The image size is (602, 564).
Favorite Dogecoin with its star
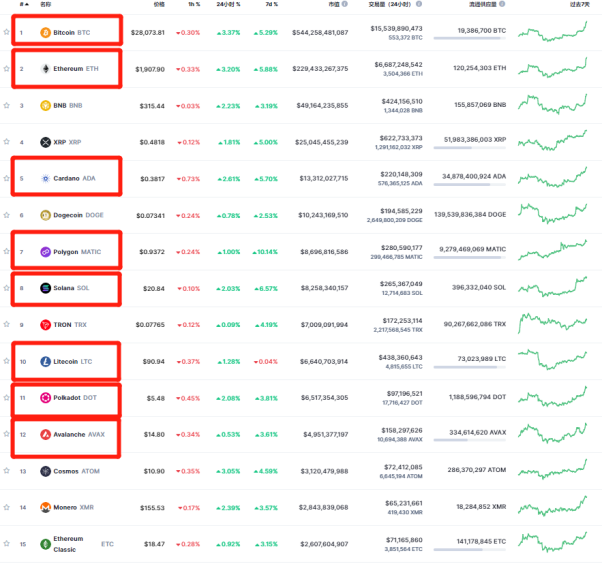pyautogui.click(x=7, y=215)
